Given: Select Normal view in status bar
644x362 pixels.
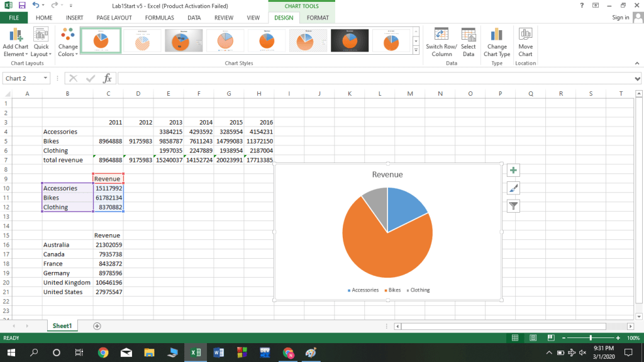Looking at the screenshot, I should [x=515, y=338].
